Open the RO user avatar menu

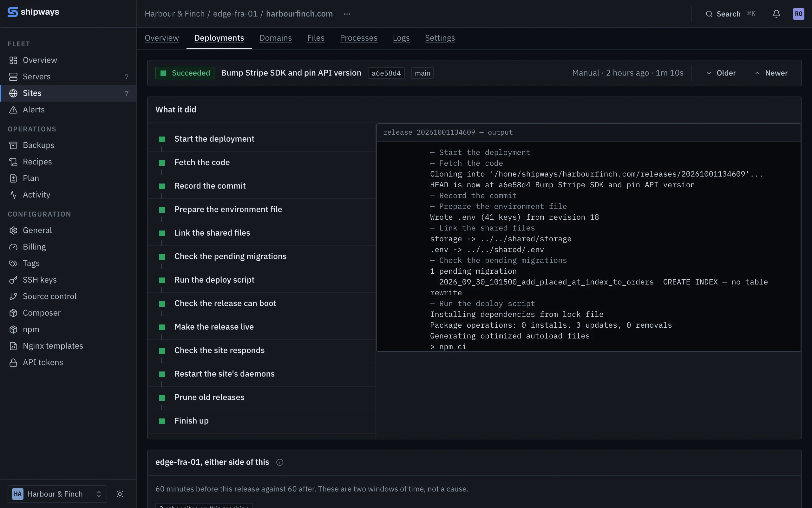[x=798, y=14]
